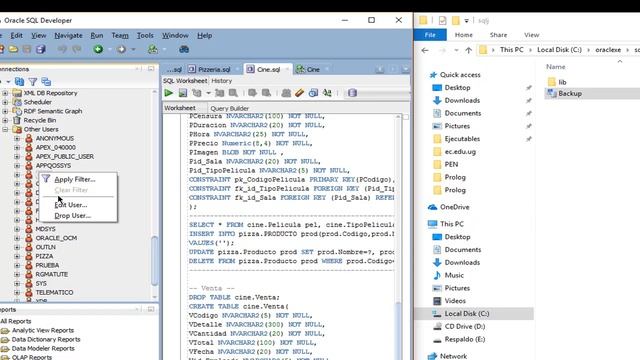
Task: Open the History tab of the worksheet
Action: point(222,81)
